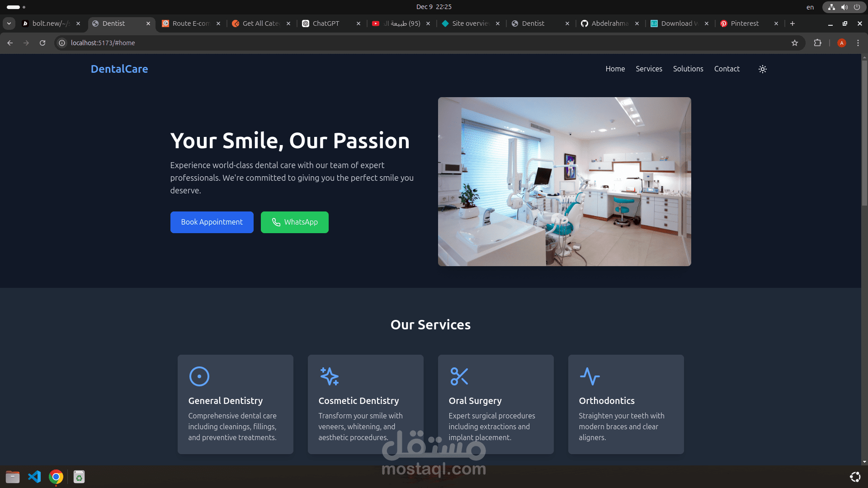Viewport: 868px width, 488px height.
Task: View the site information icon in the address bar
Action: click(x=62, y=43)
